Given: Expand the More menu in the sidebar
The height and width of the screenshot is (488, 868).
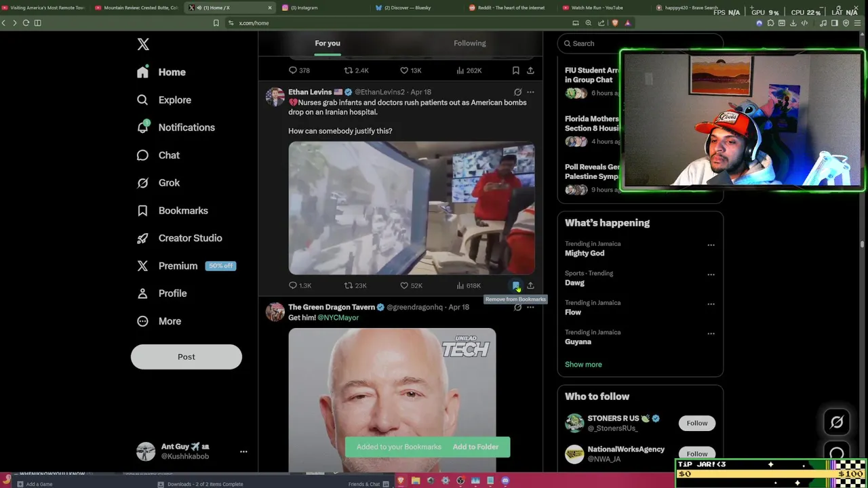Looking at the screenshot, I should [x=159, y=321].
